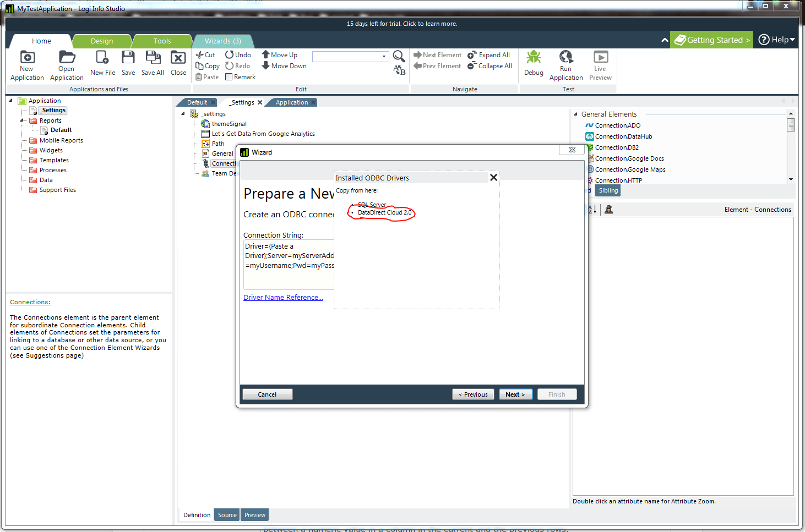The width and height of the screenshot is (805, 532).
Task: Collapse the Reports tree folder
Action: point(23,120)
